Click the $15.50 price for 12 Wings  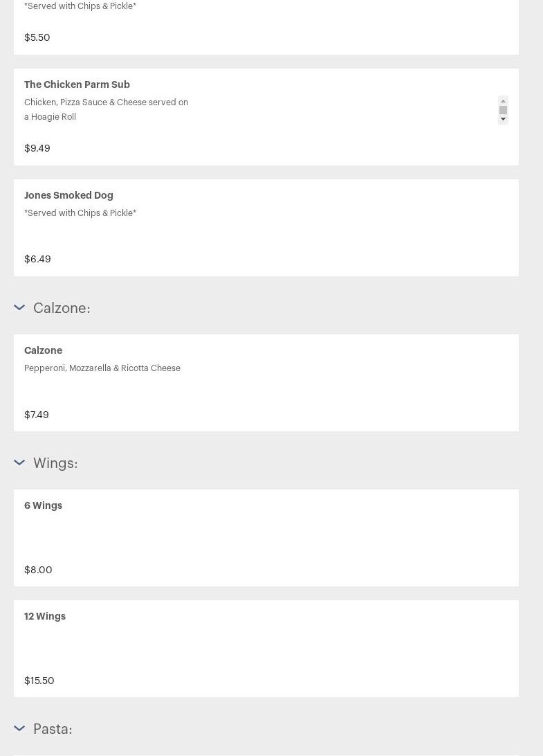click(39, 681)
